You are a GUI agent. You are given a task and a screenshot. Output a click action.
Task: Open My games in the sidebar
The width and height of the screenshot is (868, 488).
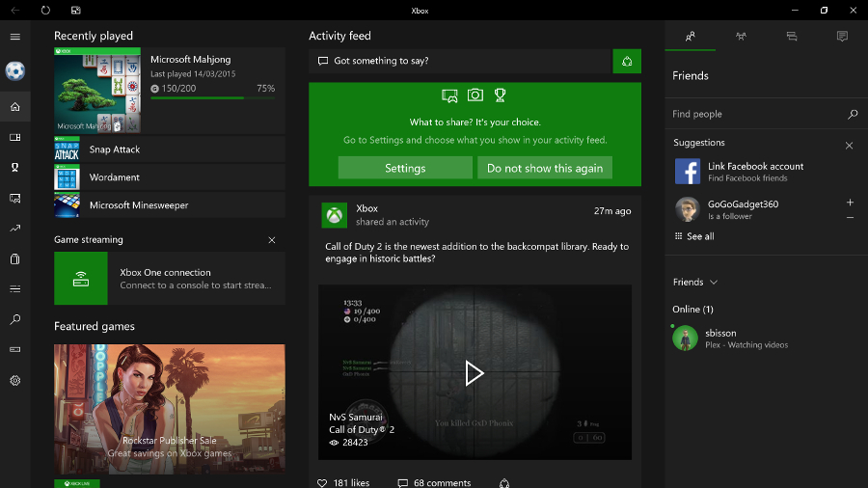(x=14, y=137)
